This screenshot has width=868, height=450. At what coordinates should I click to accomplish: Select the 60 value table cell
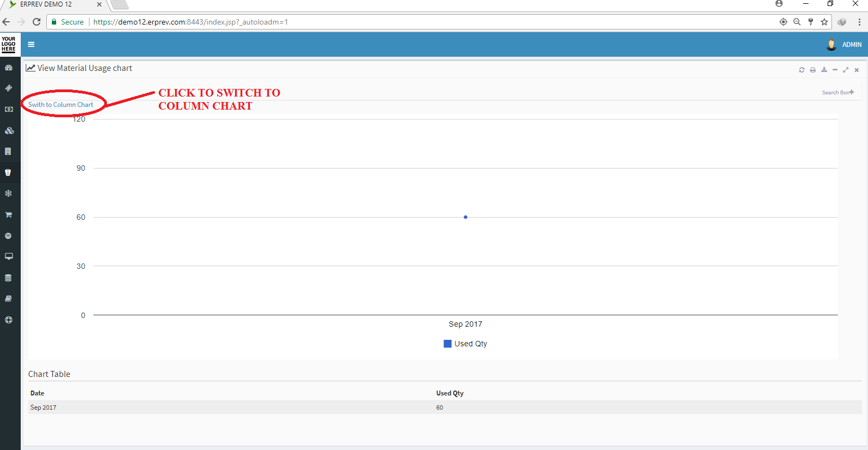point(440,407)
